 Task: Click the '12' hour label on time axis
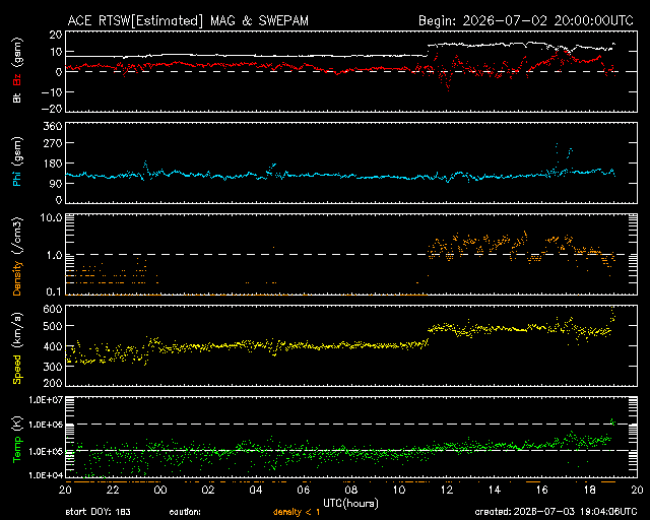(x=447, y=490)
